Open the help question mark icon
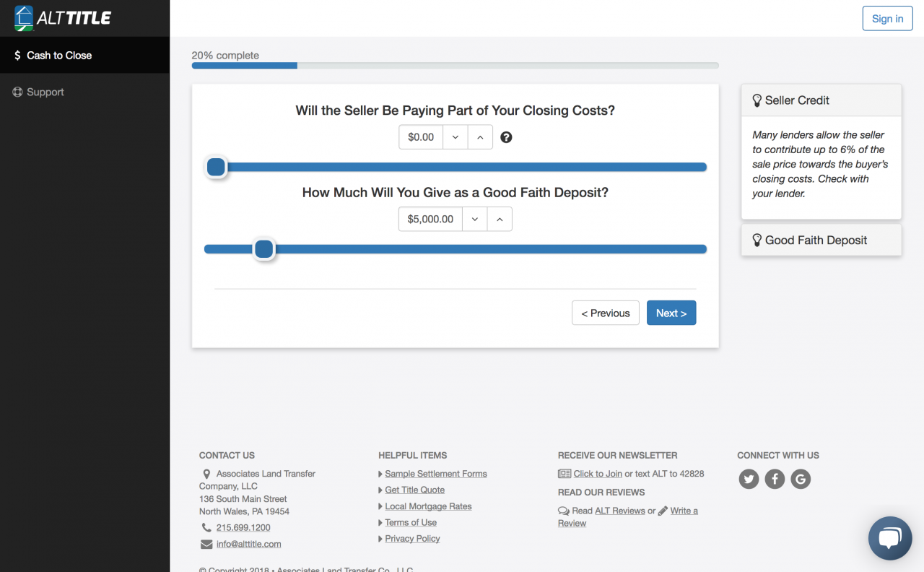The height and width of the screenshot is (572, 924). pos(506,137)
